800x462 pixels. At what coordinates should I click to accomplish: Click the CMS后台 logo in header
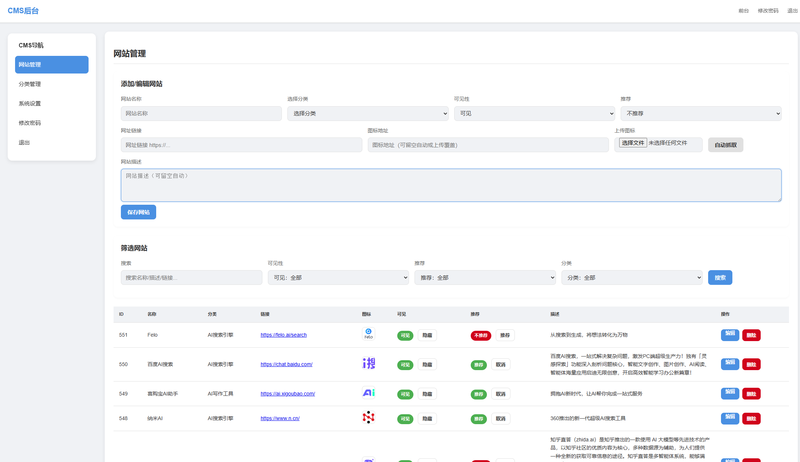click(x=24, y=10)
